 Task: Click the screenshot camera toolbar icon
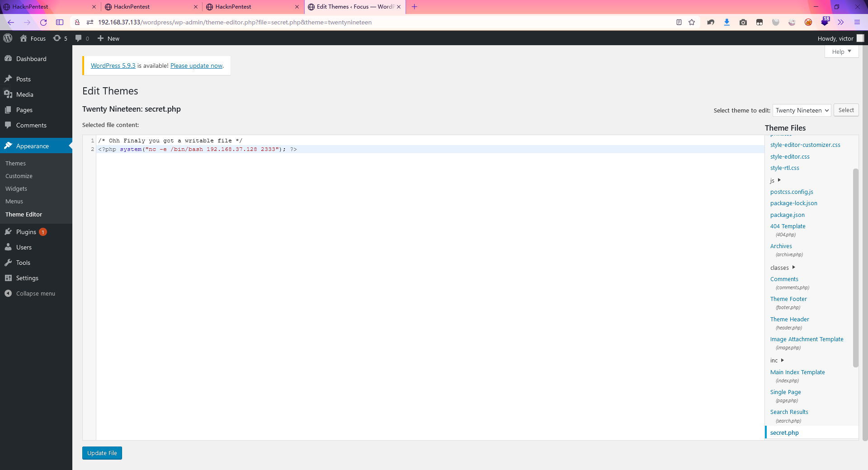click(x=743, y=22)
